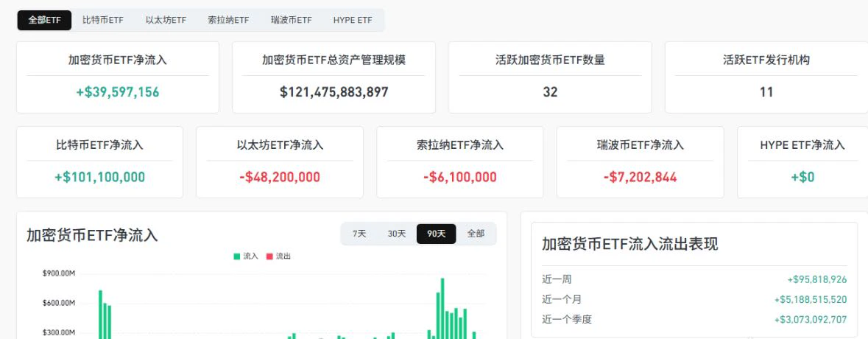The width and height of the screenshot is (868, 339).
Task: Click the 近一个月 row label
Action: point(561,300)
